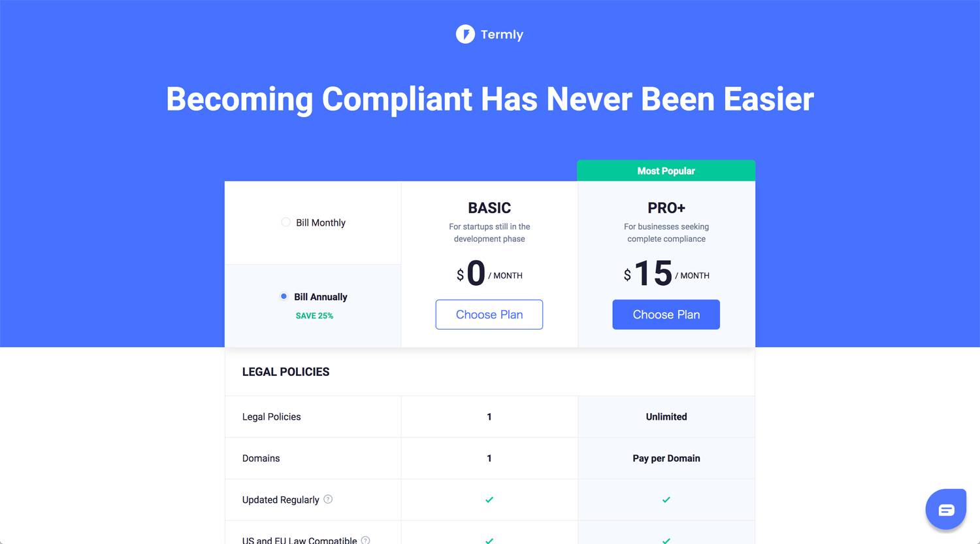Choose the Basic plan
980x544 pixels.
coord(489,314)
